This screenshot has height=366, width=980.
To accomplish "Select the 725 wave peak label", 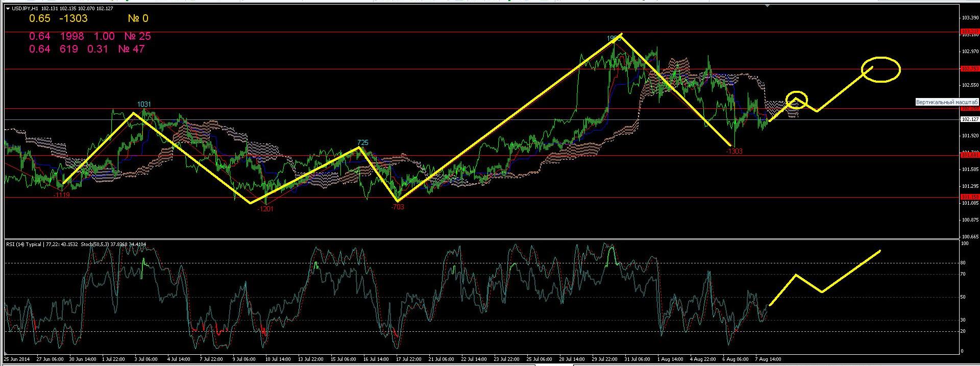I will click(362, 143).
